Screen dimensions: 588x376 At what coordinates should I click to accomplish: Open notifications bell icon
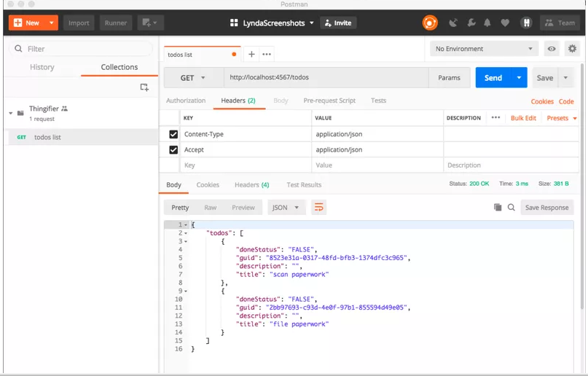487,23
